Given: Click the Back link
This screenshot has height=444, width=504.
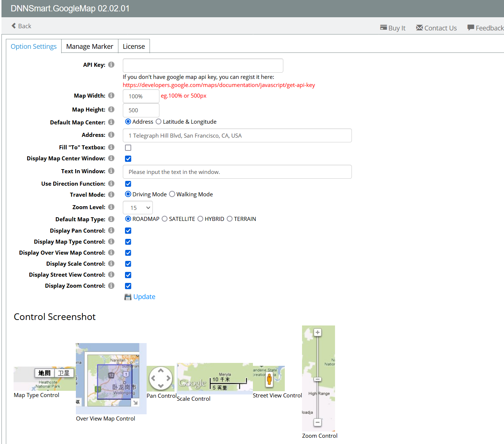Looking at the screenshot, I should coord(21,26).
